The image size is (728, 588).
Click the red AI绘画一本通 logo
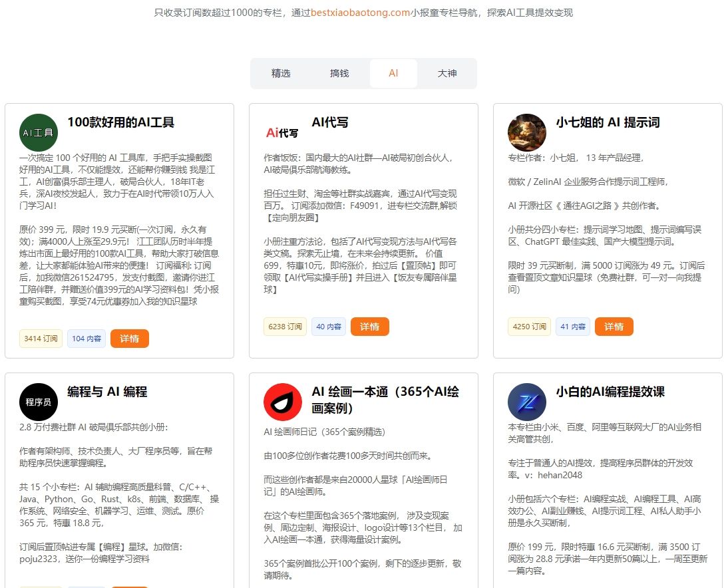(282, 402)
